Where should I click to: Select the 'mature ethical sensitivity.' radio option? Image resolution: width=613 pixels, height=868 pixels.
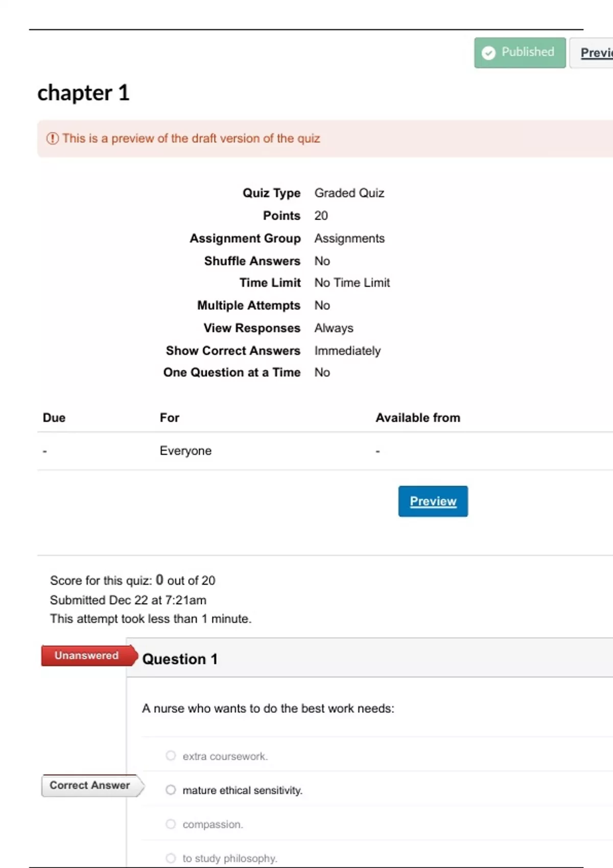171,790
